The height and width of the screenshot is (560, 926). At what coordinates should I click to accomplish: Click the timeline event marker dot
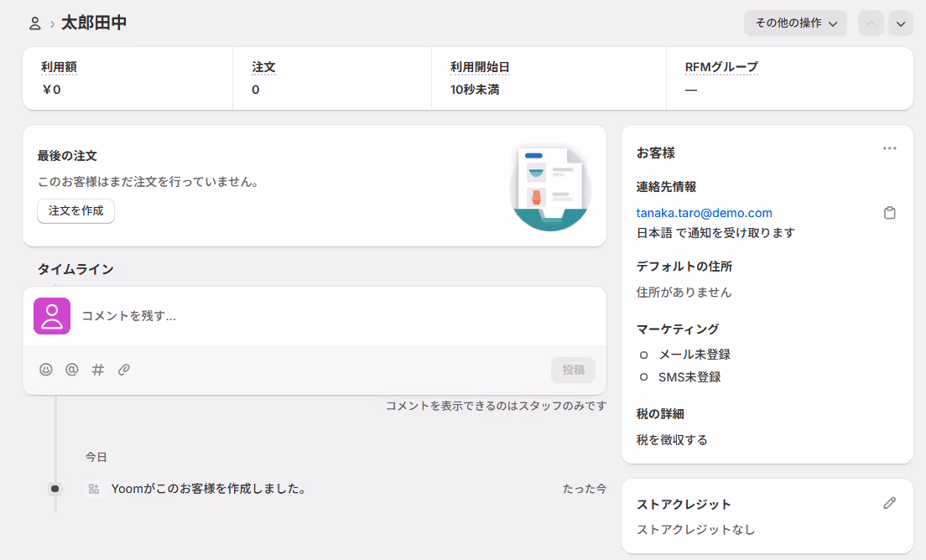55,489
